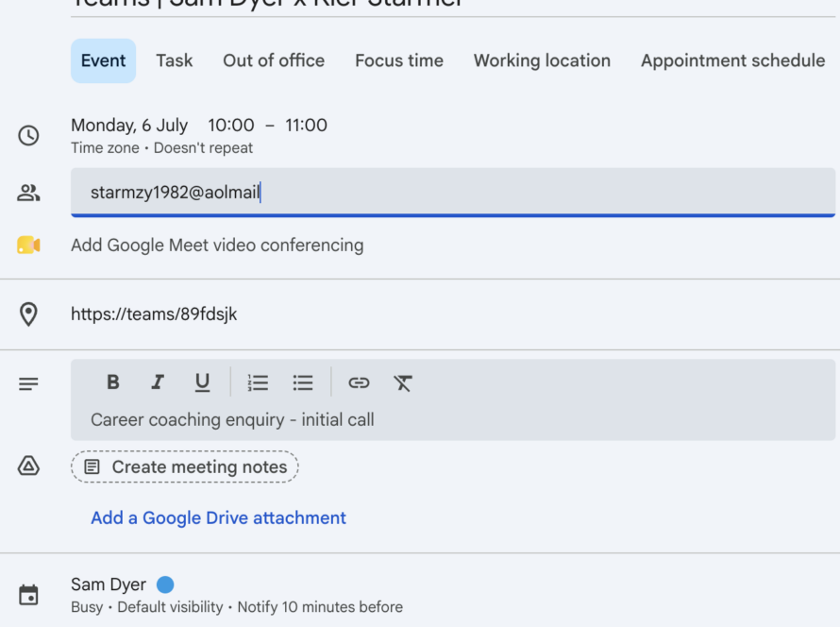840x627 pixels.
Task: Insert a numbered list in description
Action: tap(258, 382)
